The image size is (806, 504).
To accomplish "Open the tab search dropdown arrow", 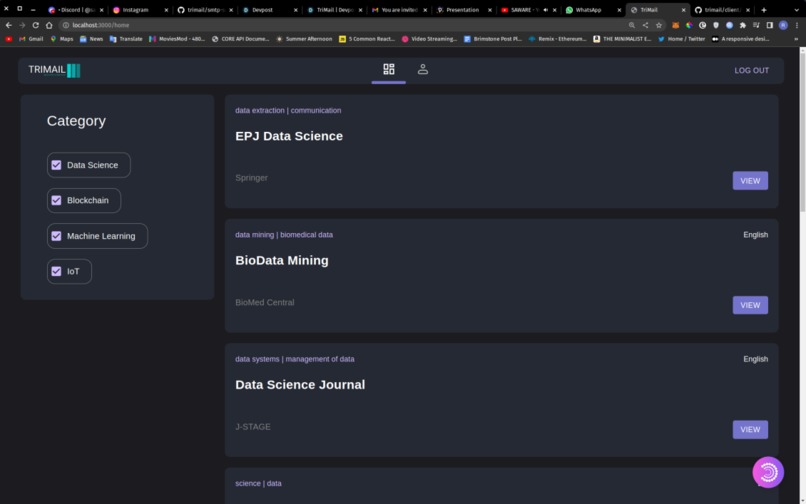I will click(797, 10).
